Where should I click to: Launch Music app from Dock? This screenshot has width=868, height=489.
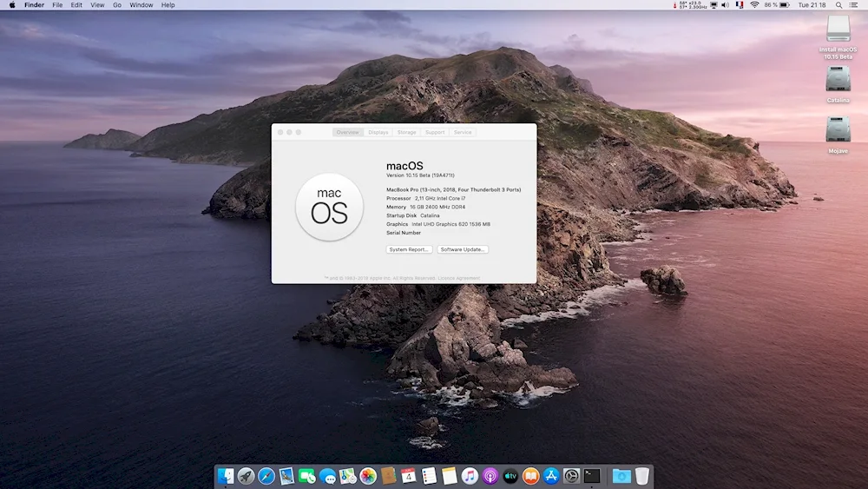(470, 476)
